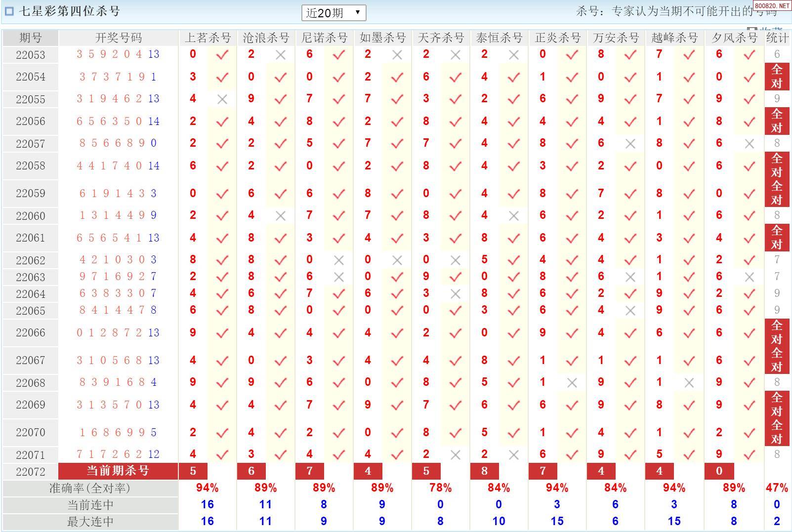This screenshot has width=792, height=532.
Task: Click the 开奖号码 column header
Action: 119,38
